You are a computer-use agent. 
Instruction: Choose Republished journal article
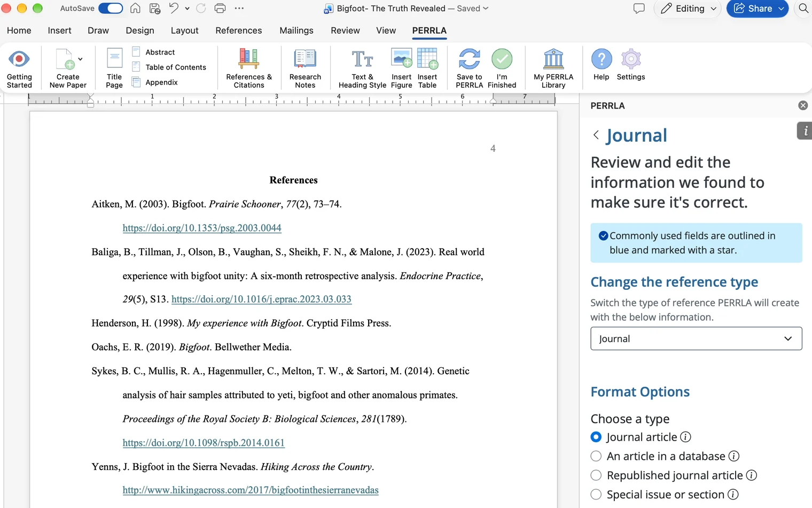click(x=596, y=475)
